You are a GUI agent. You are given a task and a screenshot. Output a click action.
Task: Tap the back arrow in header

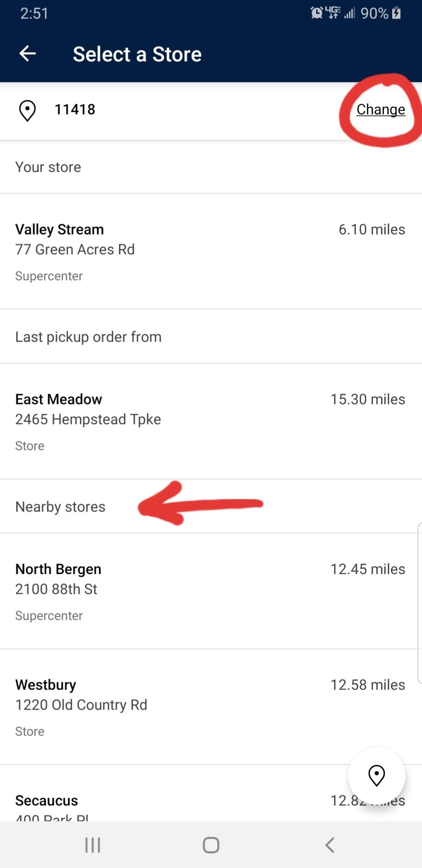tap(27, 54)
